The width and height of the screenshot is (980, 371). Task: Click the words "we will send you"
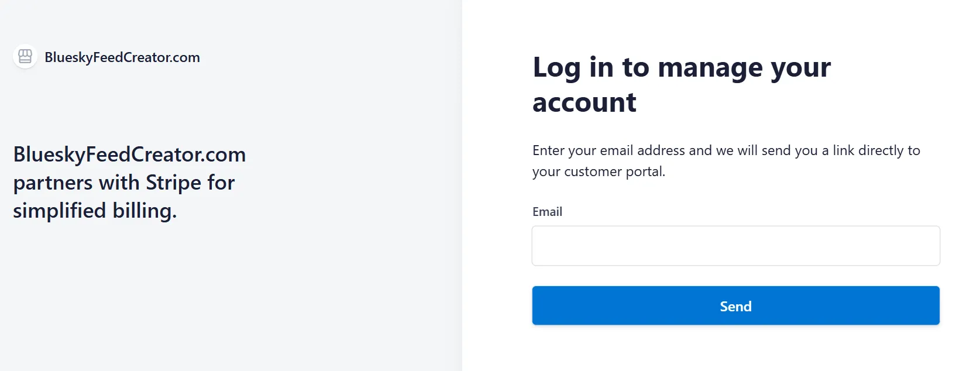tap(766, 150)
